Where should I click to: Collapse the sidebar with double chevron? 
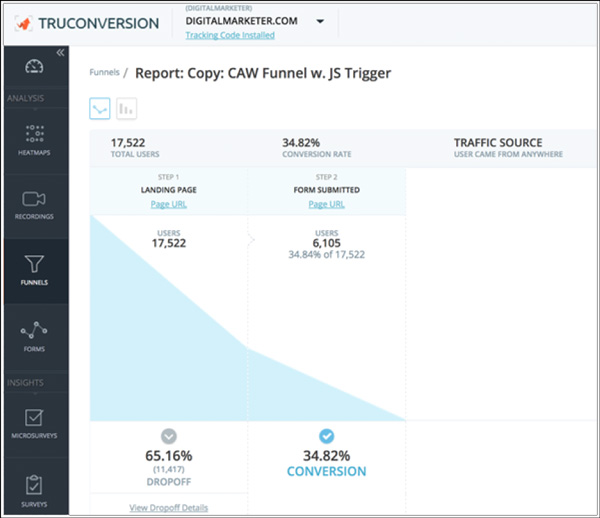click(60, 53)
